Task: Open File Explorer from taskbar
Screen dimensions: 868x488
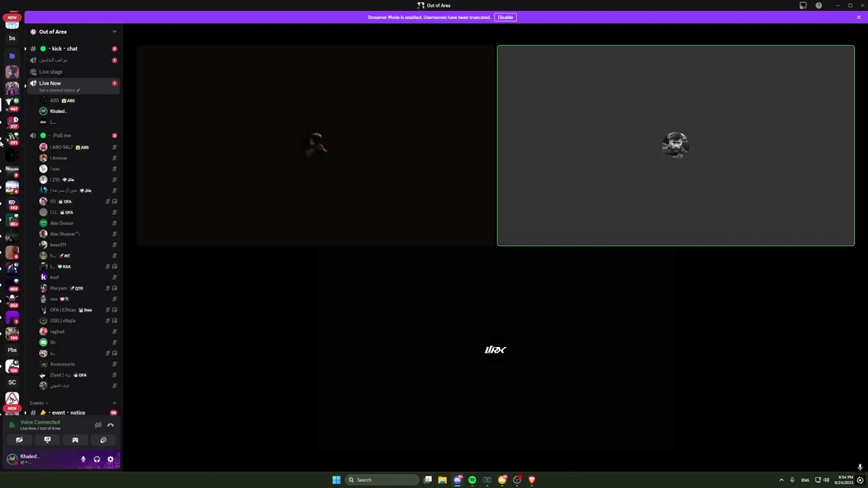Action: [442, 480]
